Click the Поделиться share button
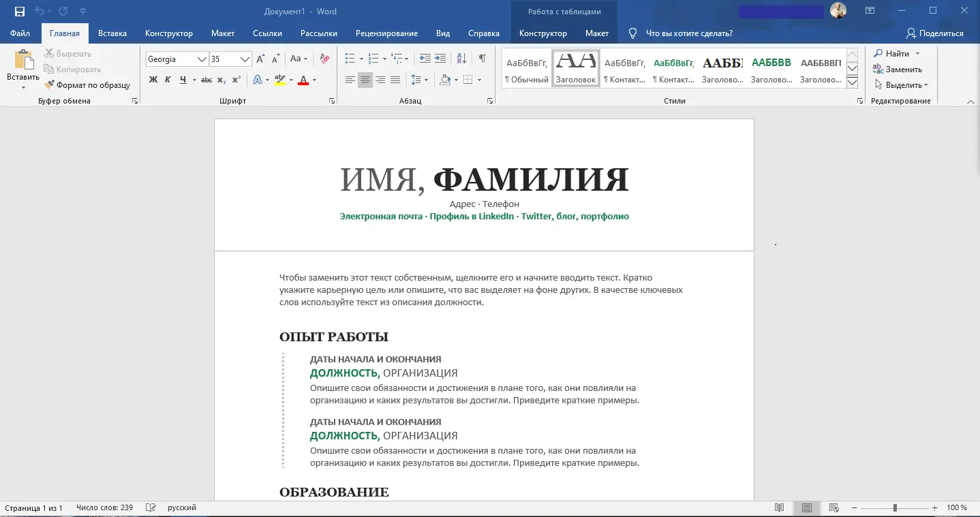 [x=934, y=33]
